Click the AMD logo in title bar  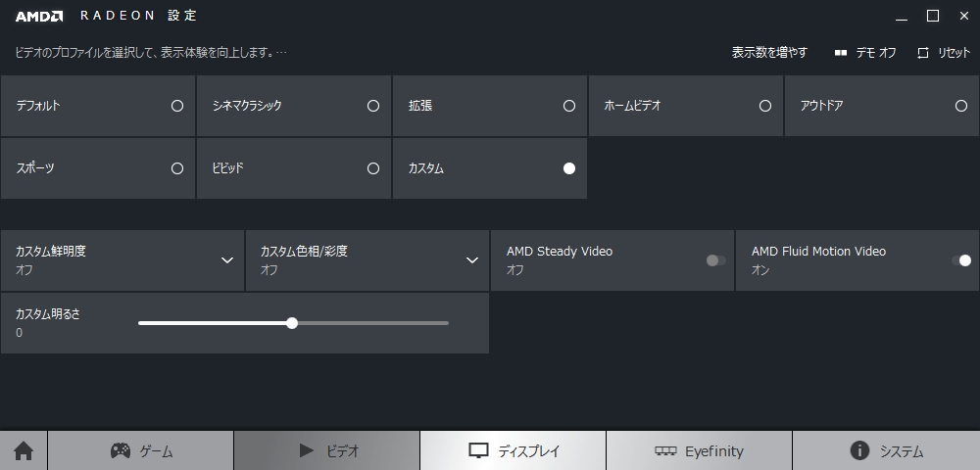(x=39, y=17)
